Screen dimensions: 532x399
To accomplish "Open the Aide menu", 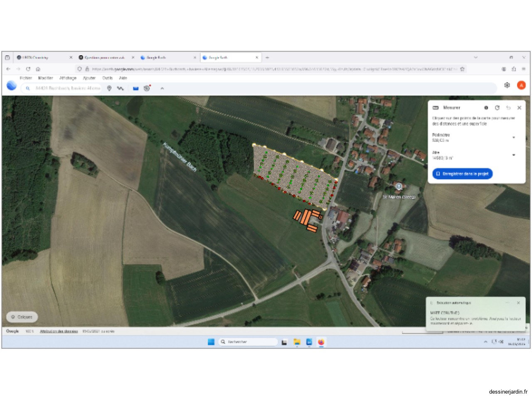I will [123, 78].
